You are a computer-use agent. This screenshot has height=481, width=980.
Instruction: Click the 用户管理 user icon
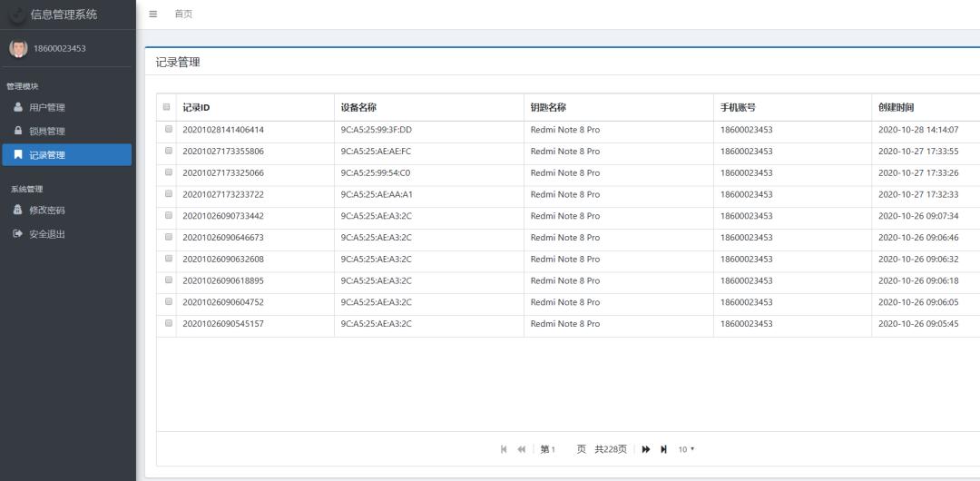click(18, 108)
